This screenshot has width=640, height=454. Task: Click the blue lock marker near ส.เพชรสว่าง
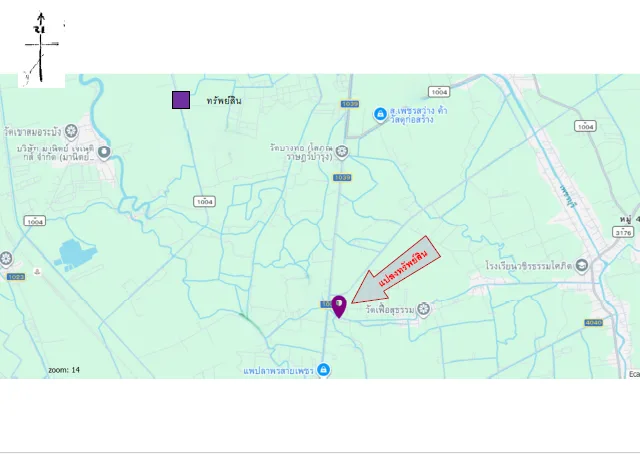point(380,115)
